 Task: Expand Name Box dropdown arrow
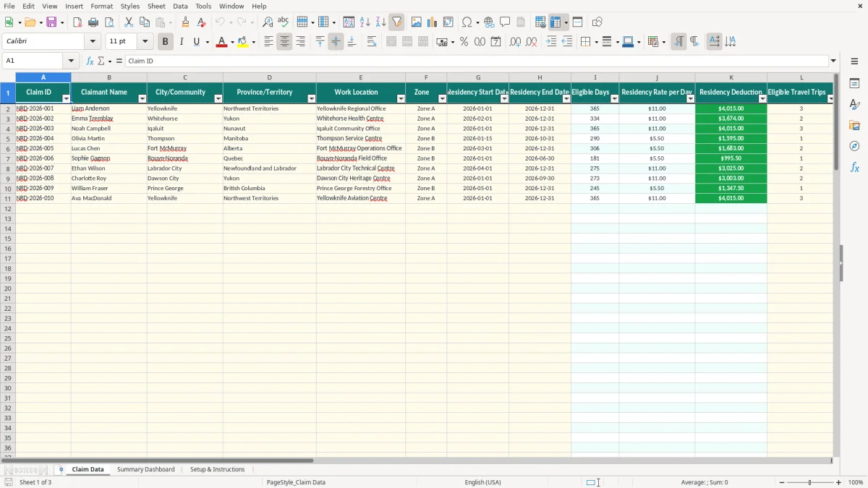coord(71,61)
